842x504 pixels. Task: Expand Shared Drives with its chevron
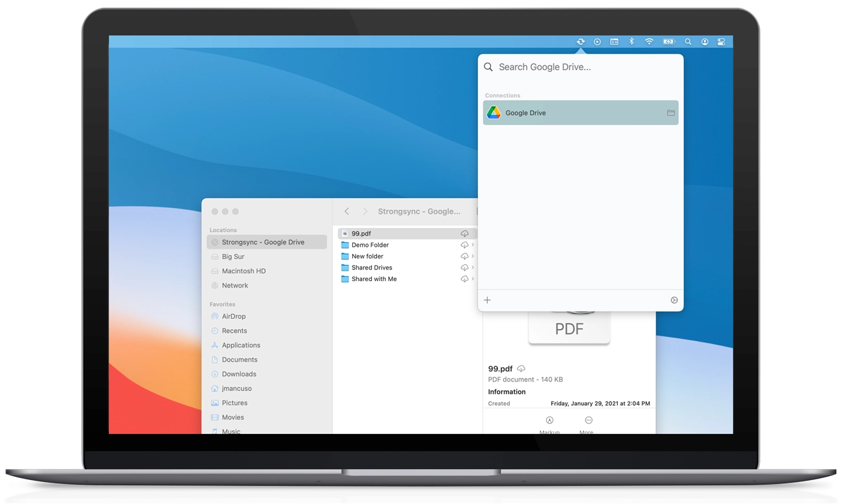tap(473, 268)
